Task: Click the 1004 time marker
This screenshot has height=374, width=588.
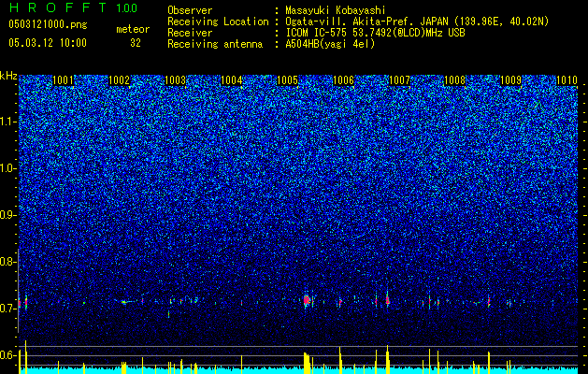Action: pos(231,80)
